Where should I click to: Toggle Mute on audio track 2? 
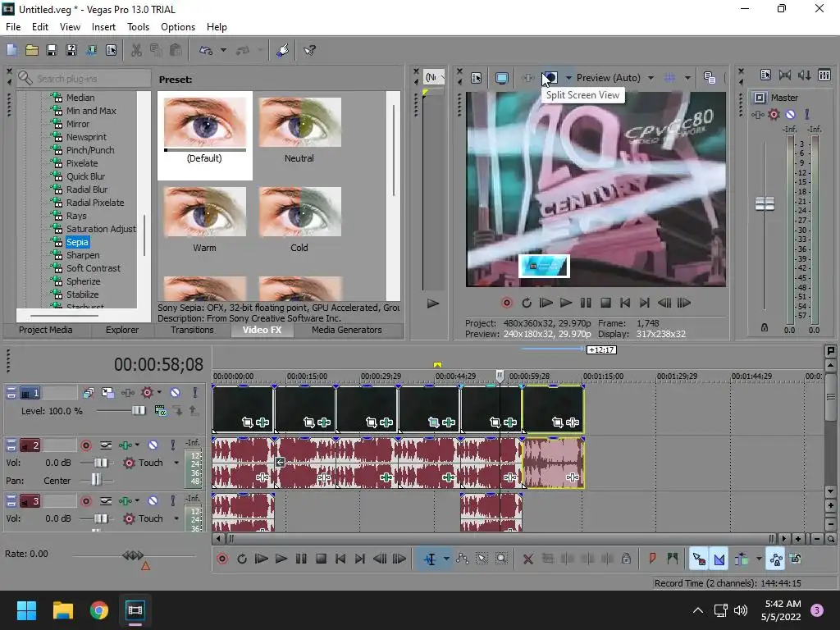point(153,445)
